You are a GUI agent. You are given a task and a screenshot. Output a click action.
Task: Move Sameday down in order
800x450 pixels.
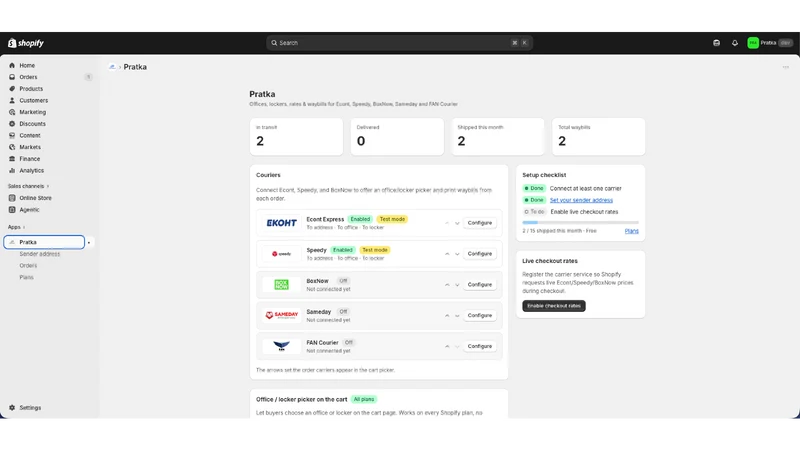click(457, 316)
